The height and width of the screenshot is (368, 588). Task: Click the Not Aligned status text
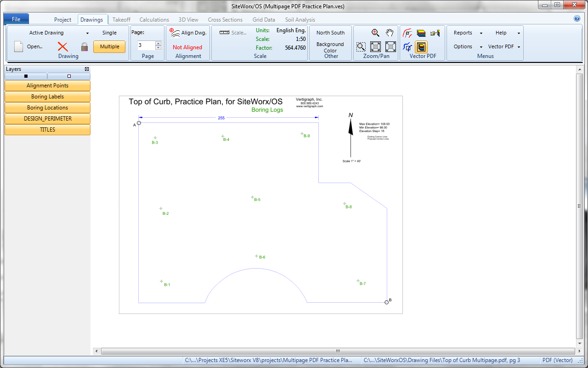pyautogui.click(x=187, y=47)
